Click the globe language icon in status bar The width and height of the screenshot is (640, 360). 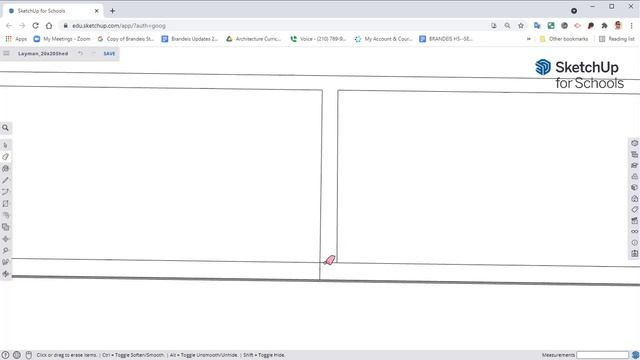click(x=17, y=355)
